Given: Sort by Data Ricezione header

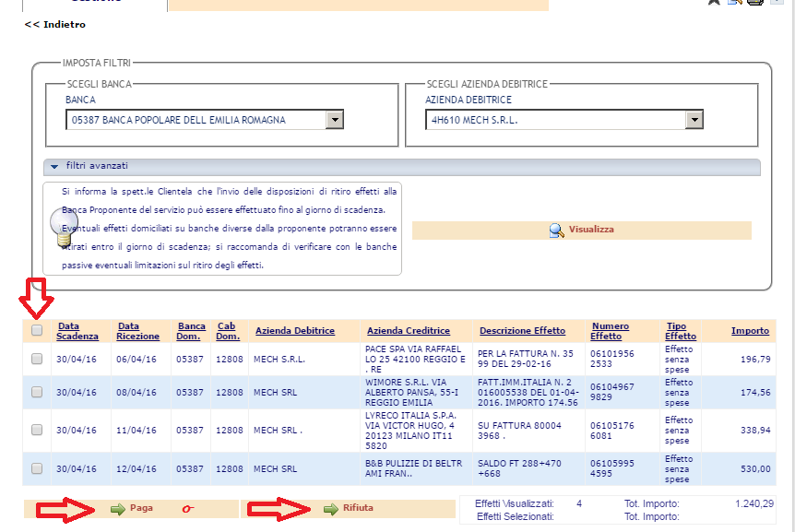Looking at the screenshot, I should pos(138,331).
